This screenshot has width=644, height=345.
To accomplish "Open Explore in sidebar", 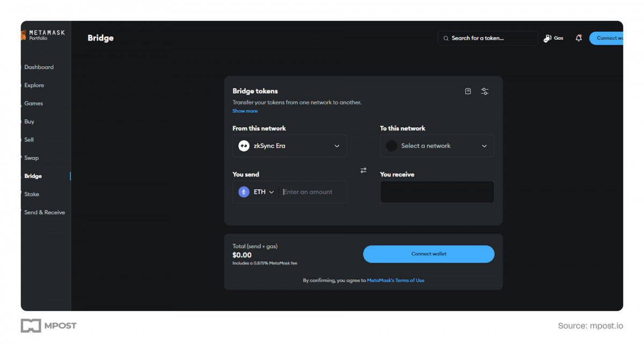I will (34, 85).
